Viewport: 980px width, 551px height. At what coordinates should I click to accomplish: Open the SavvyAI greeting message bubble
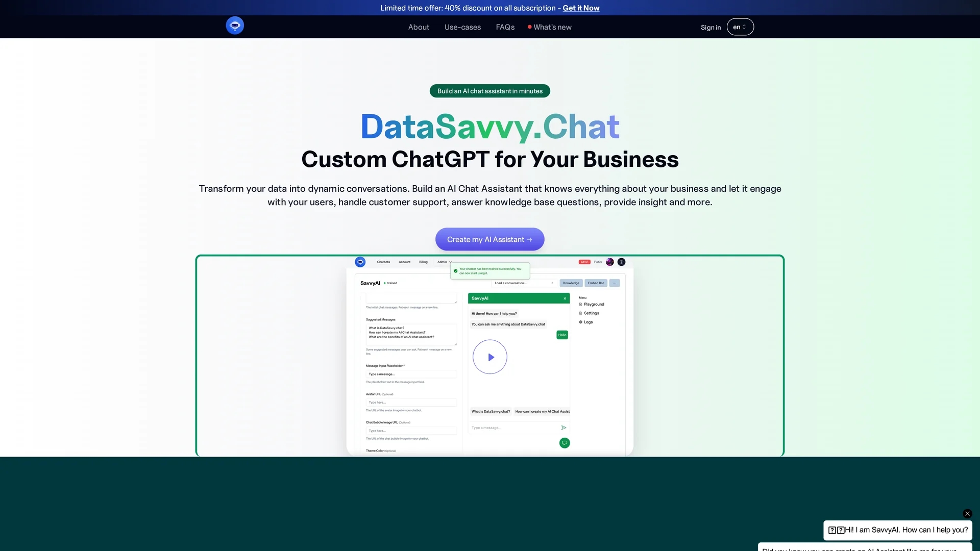point(898,530)
